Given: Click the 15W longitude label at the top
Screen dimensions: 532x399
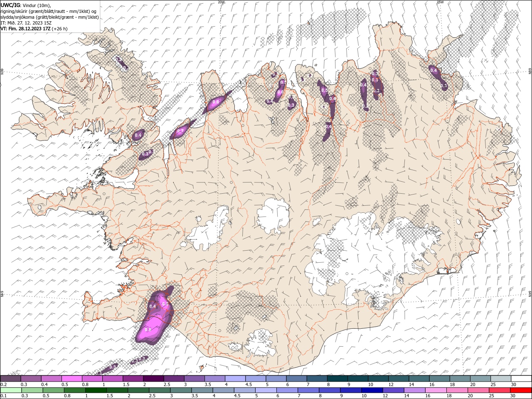Looking at the screenshot, I should (x=440, y=2).
